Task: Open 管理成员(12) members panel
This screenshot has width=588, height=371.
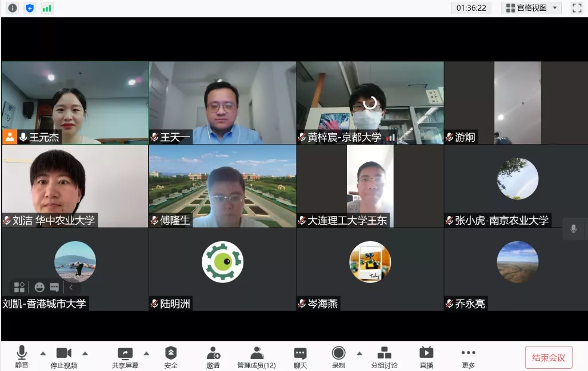Action: tap(257, 357)
